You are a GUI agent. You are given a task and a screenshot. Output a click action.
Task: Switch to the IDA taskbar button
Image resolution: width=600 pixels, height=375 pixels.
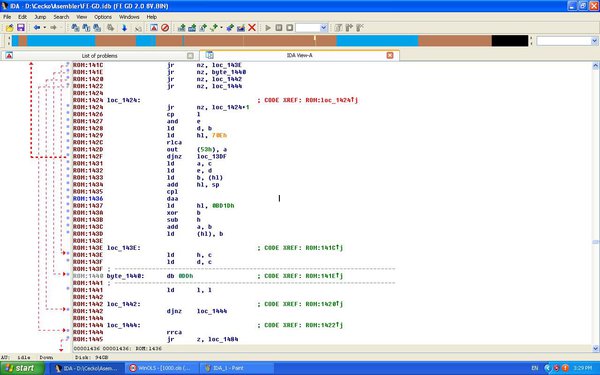click(x=88, y=368)
